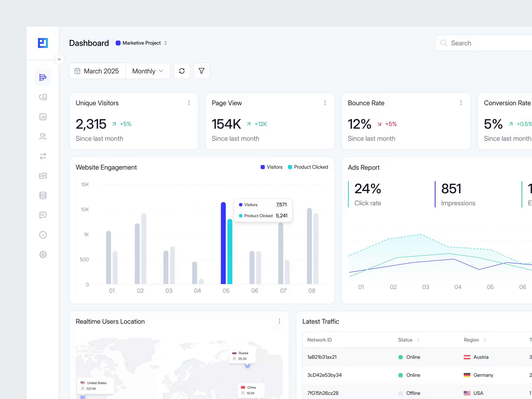The width and height of the screenshot is (532, 399).
Task: Select the transfer arrows sidebar icon
Action: click(x=43, y=156)
